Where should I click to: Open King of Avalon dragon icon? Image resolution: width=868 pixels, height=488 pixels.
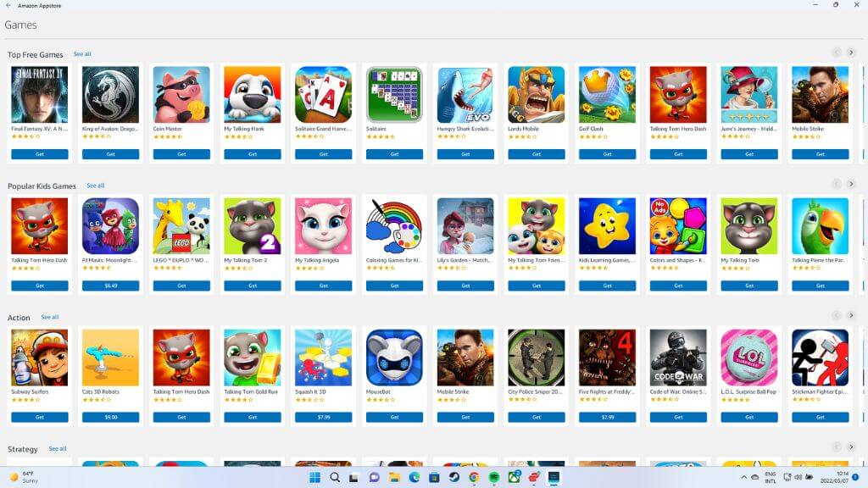(110, 95)
